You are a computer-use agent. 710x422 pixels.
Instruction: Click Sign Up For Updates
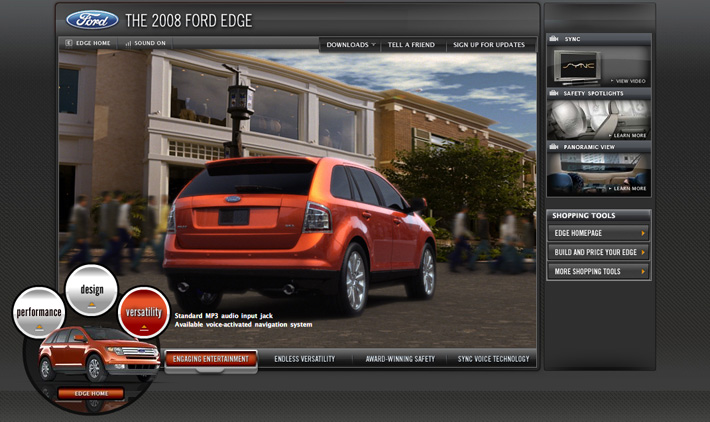489,44
